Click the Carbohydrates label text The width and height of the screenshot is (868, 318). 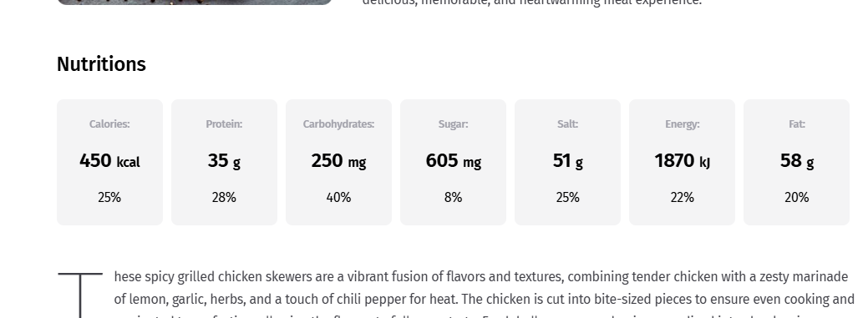[339, 124]
